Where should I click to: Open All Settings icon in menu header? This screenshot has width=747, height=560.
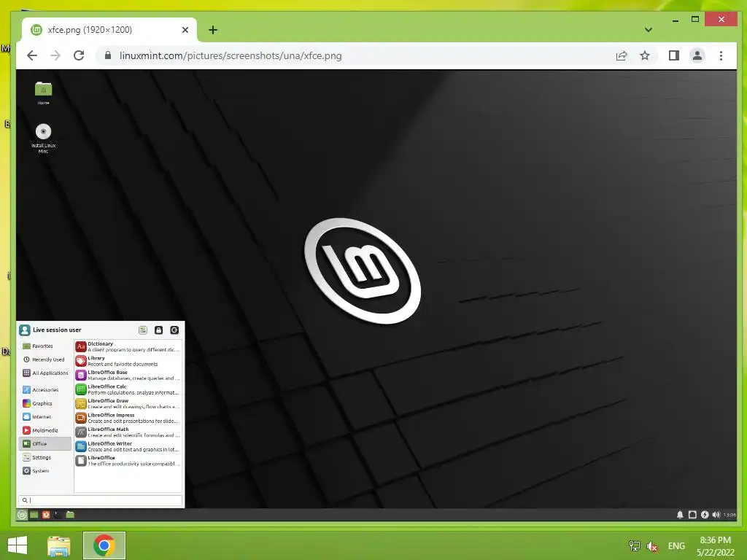click(x=143, y=330)
